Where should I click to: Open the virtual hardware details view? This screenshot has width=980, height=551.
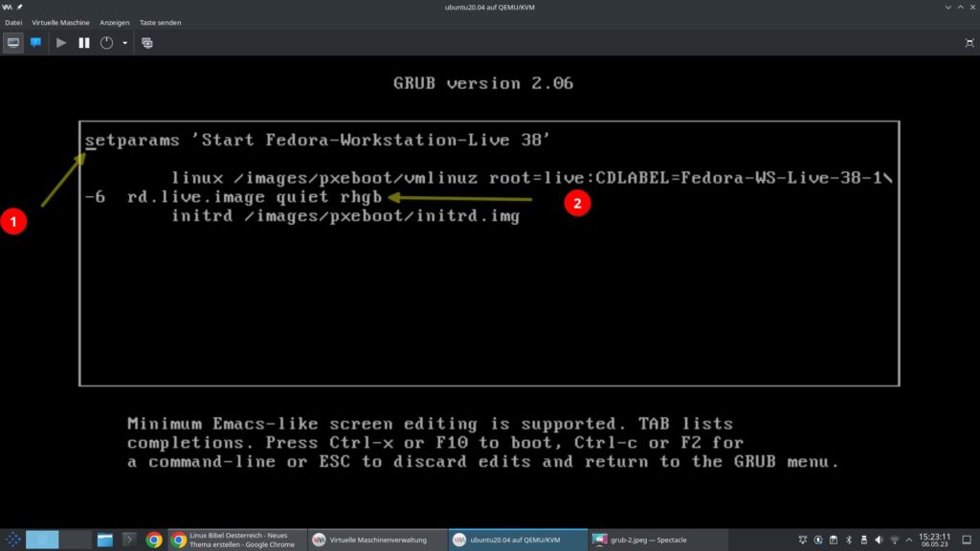35,43
